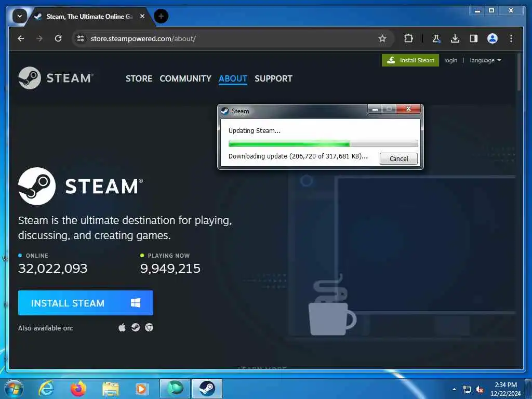Switch to the browser window taskbar button
Screen dimensions: 532x399
pyautogui.click(x=175, y=389)
